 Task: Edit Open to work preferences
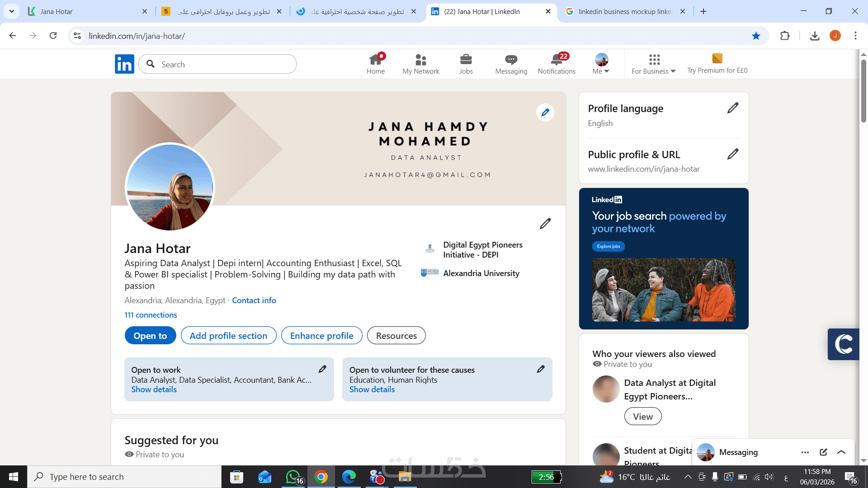pos(322,369)
